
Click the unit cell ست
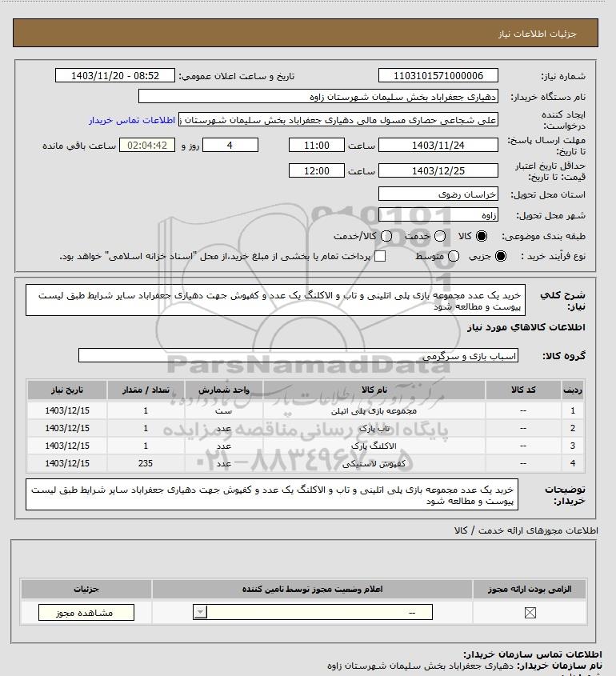tap(224, 410)
